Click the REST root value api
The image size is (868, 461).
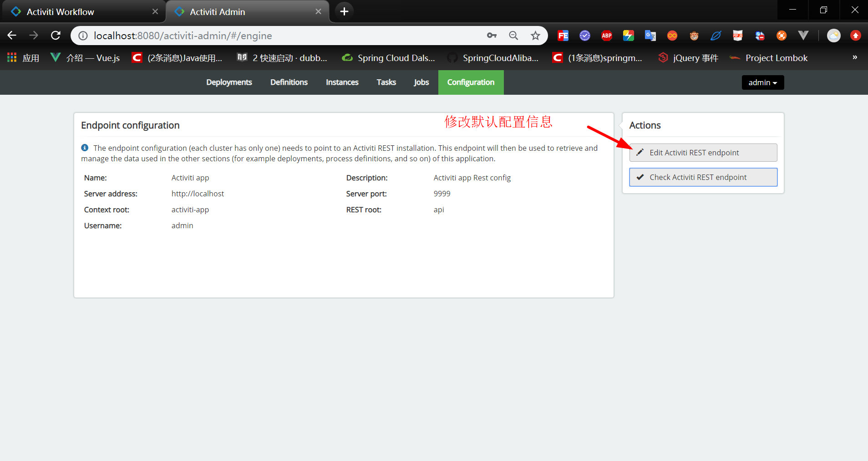click(x=439, y=210)
